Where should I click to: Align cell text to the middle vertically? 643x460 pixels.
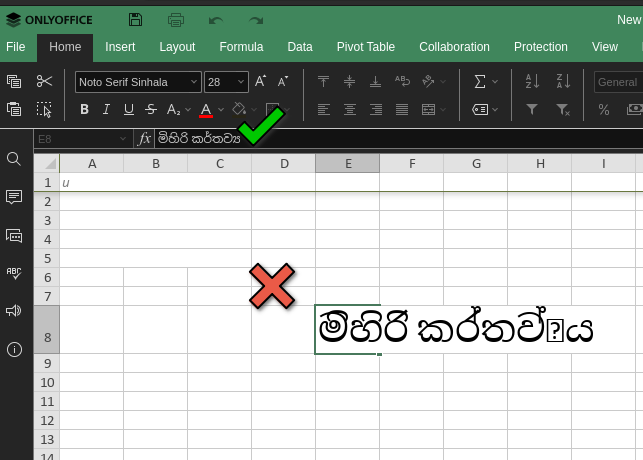click(349, 81)
